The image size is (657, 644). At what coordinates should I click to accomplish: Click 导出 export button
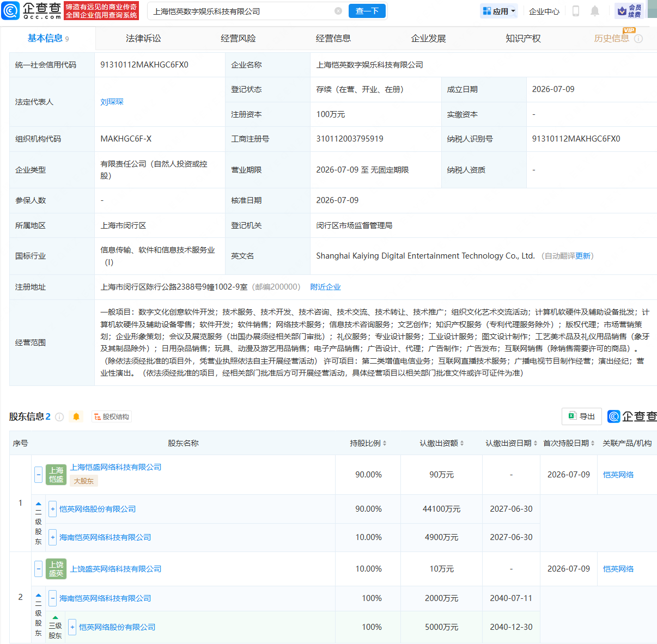(x=582, y=416)
